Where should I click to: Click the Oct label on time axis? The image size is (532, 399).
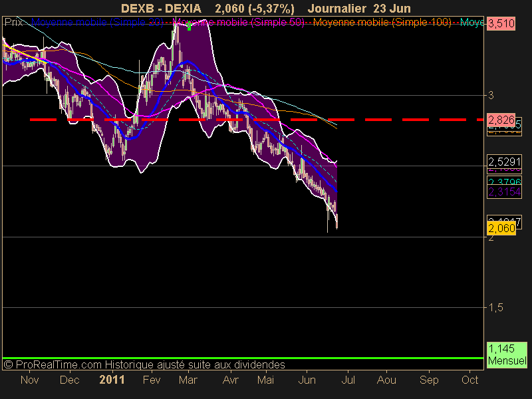pyautogui.click(x=470, y=380)
